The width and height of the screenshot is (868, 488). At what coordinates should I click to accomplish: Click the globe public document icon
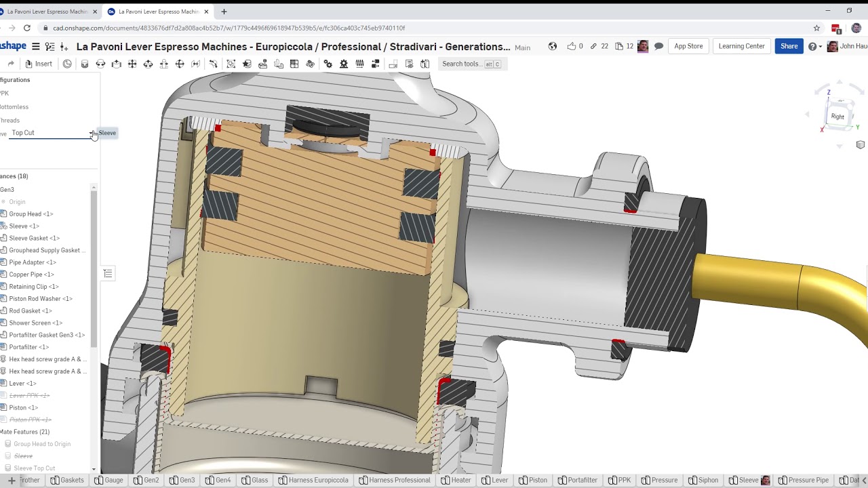553,46
